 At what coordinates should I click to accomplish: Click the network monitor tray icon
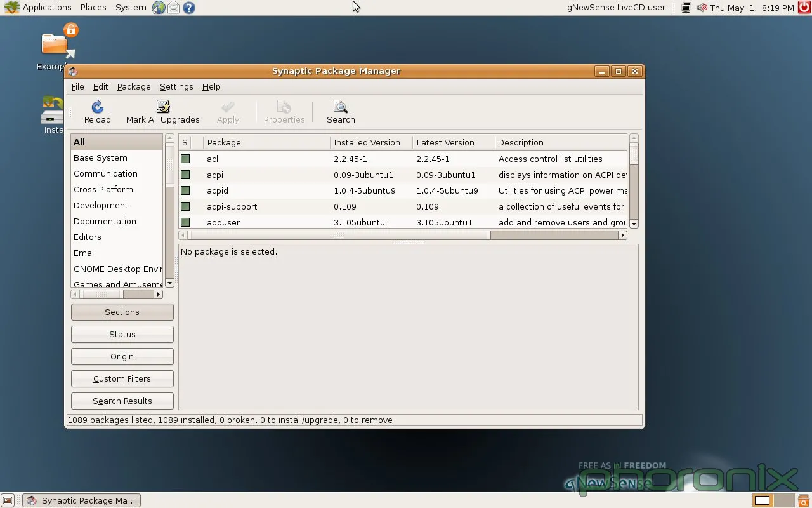pos(686,8)
